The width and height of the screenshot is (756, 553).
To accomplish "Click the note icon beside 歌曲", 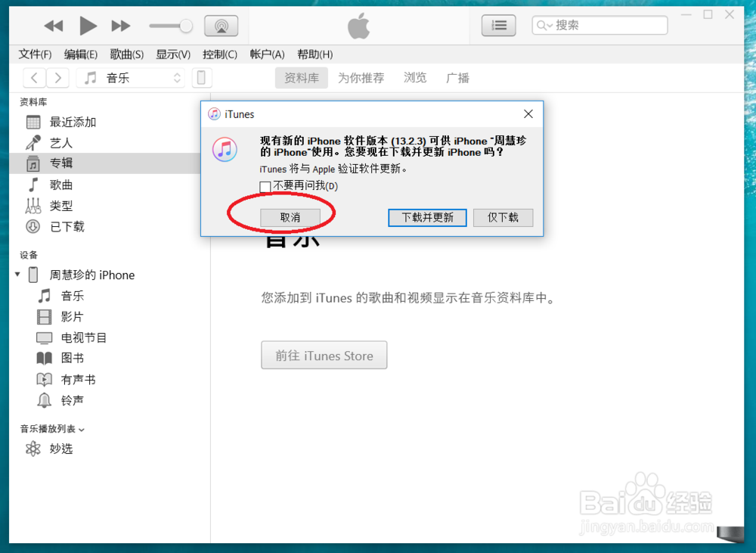I will coord(33,185).
